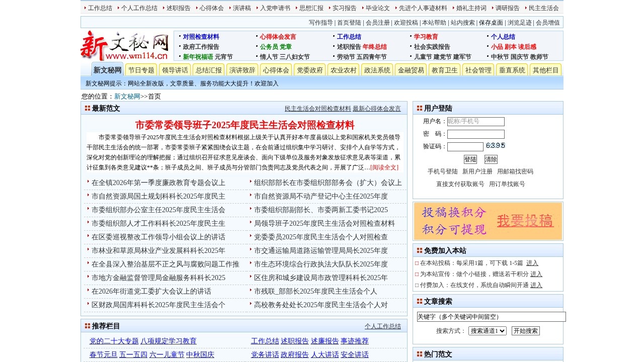This screenshot has height=362, width=644.
Task: Check the box before 付费加入
Action: 416,285
